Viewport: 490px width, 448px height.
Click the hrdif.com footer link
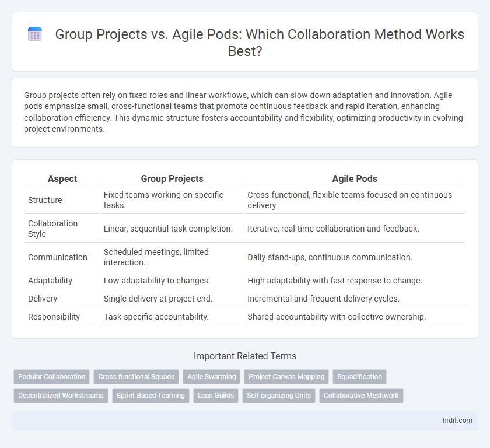[457, 421]
